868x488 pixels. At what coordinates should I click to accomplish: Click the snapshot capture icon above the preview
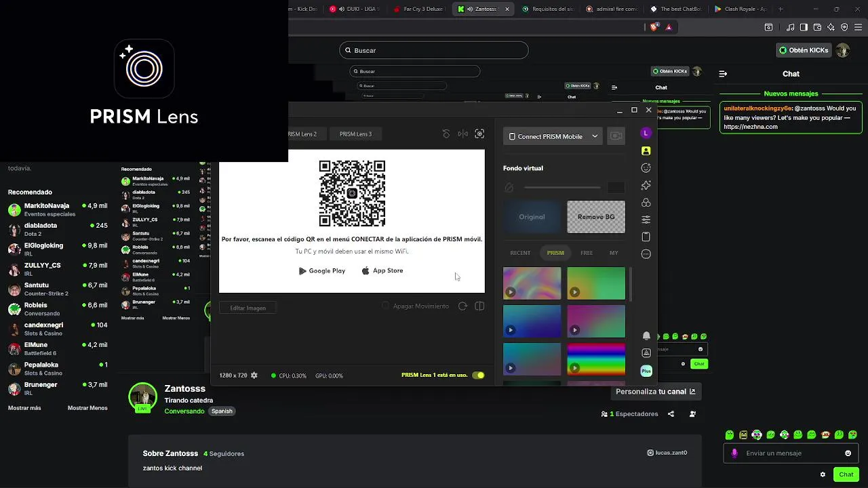pyautogui.click(x=479, y=134)
